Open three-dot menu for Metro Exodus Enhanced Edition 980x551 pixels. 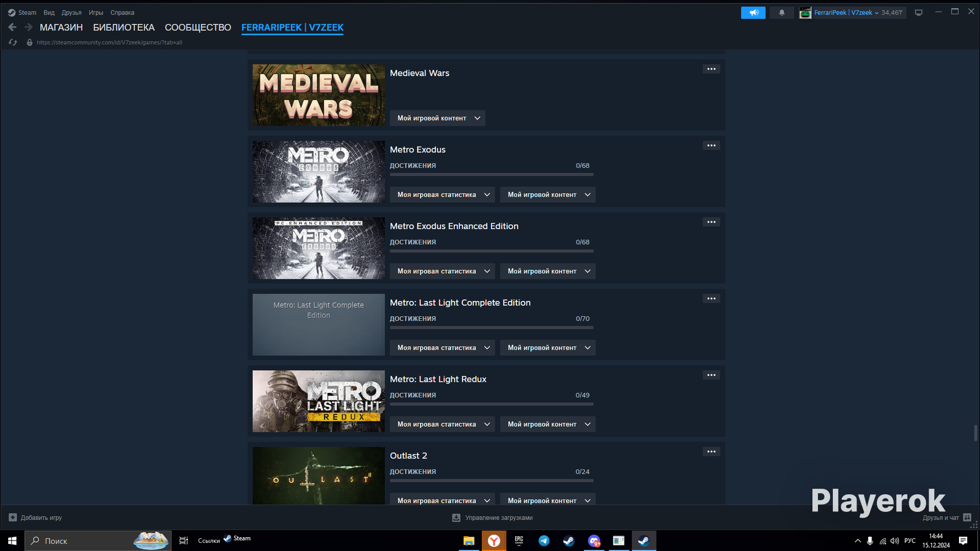click(x=712, y=222)
